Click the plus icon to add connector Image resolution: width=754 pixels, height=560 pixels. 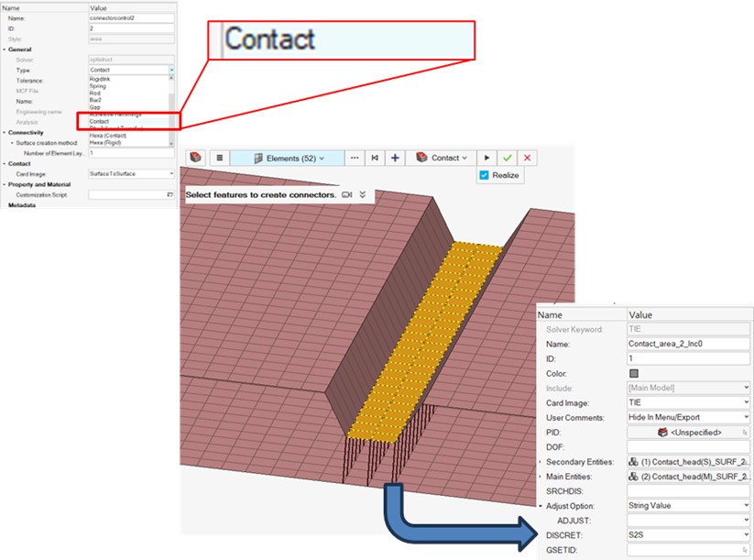[x=395, y=158]
